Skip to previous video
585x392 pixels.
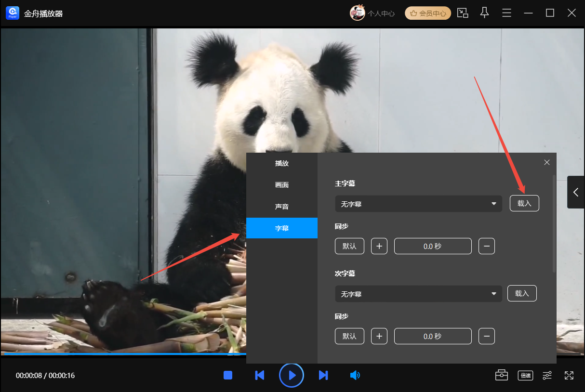[259, 375]
